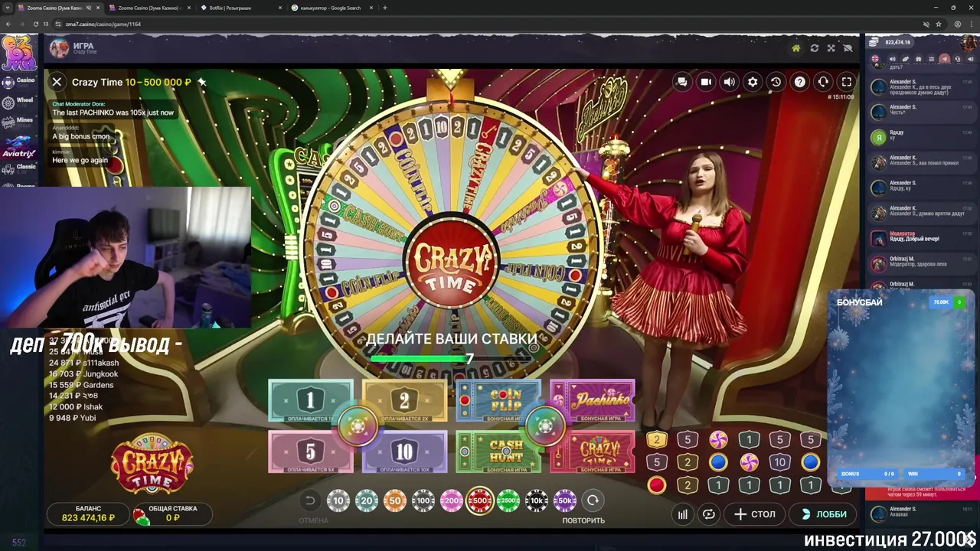The width and height of the screenshot is (980, 551).
Task: Place bet on the number 1 segment
Action: click(x=310, y=401)
